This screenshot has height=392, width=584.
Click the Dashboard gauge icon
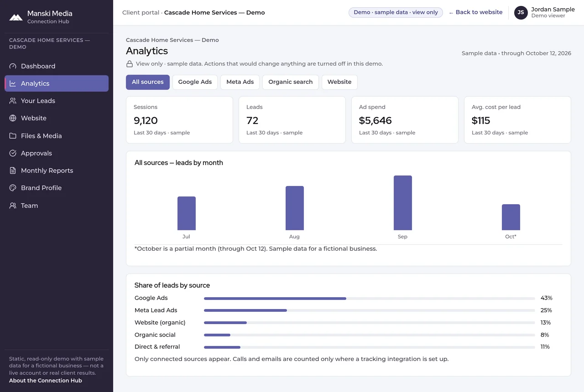13,66
